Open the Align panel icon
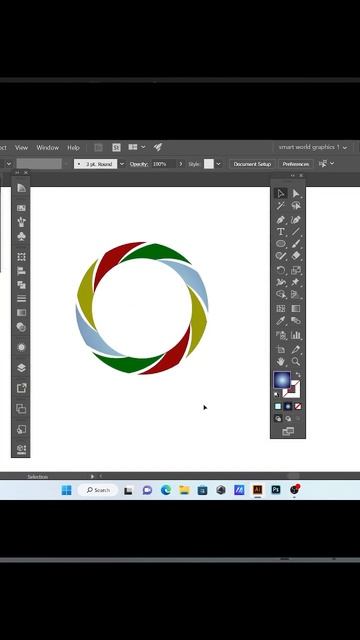The width and height of the screenshot is (360, 640). coord(21,271)
